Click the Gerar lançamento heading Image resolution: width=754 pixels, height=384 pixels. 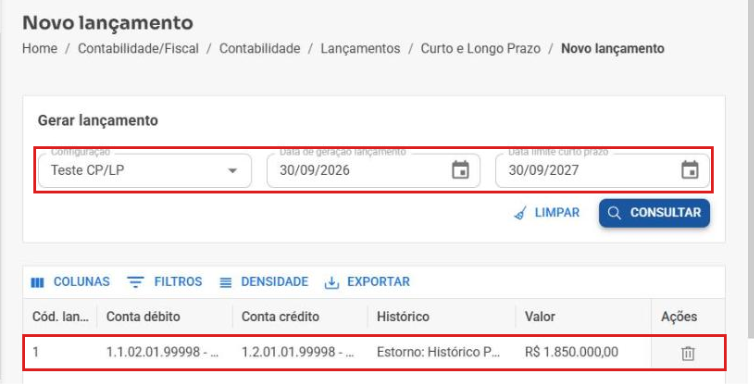[98, 120]
